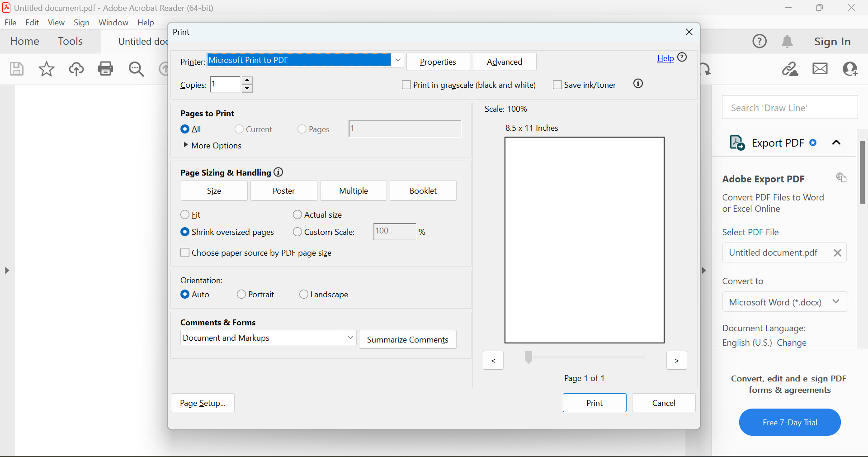Click help circle icon in Print dialog
Viewport: 868px width, 457px height.
pyautogui.click(x=682, y=57)
